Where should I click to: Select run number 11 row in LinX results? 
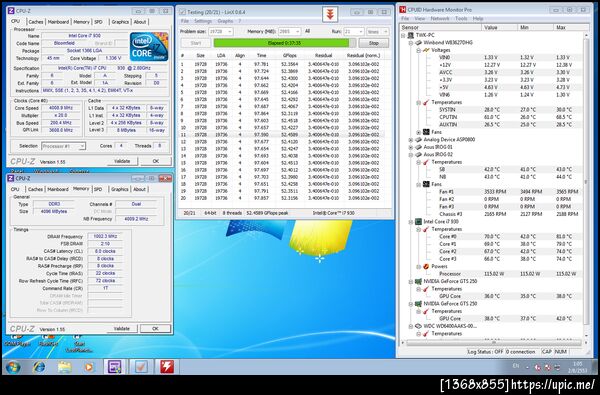[282, 135]
